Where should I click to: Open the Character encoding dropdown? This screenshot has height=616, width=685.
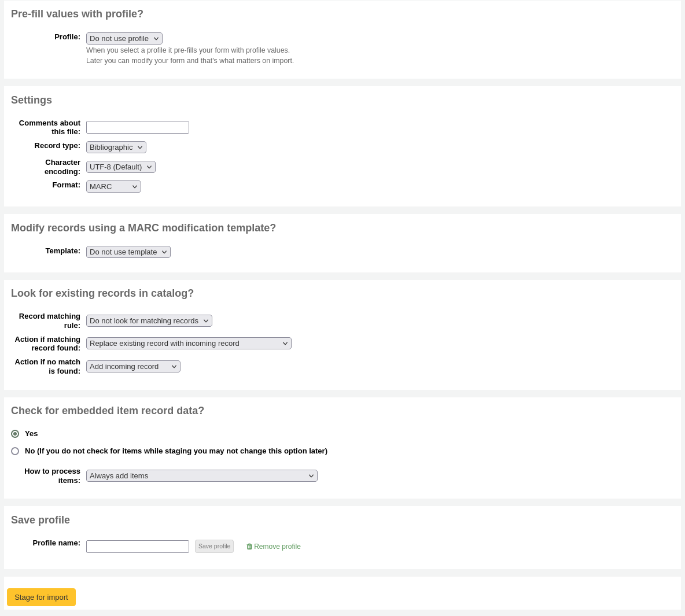point(120,167)
